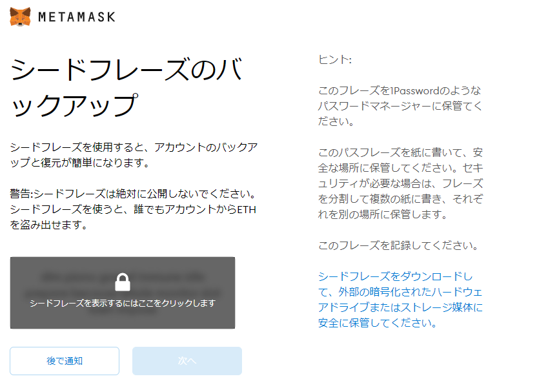Click 安全に保管してください at link end

point(377,323)
